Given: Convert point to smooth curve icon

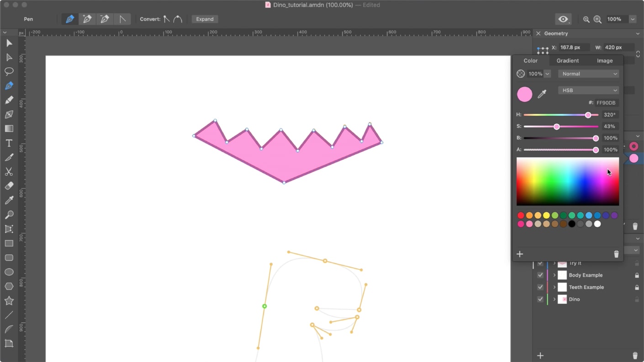Looking at the screenshot, I should click(x=178, y=19).
